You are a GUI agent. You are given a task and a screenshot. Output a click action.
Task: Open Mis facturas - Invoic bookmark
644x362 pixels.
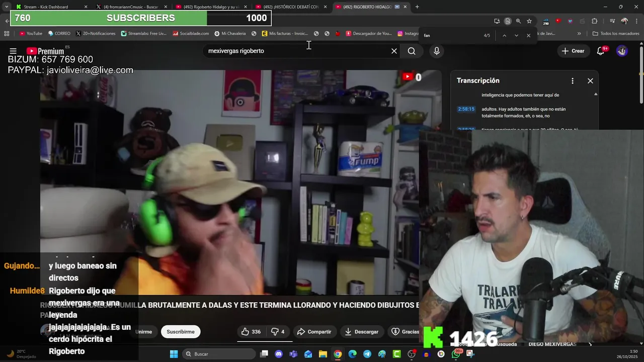click(x=285, y=34)
